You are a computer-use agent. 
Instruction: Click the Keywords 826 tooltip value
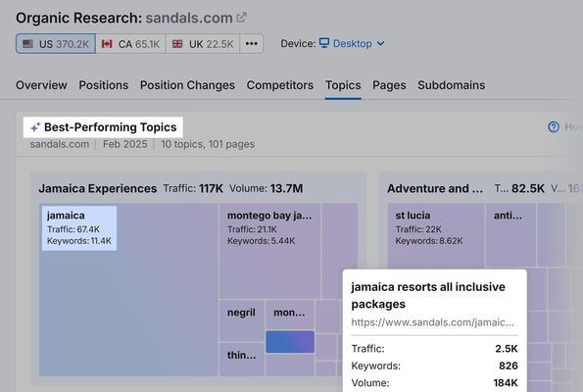[x=509, y=366]
